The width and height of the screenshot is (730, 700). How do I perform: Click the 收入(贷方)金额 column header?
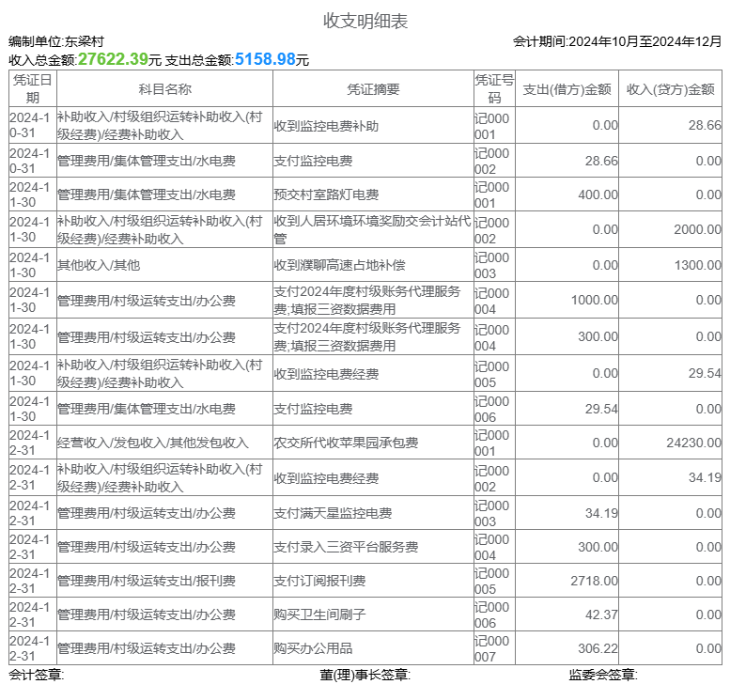[x=670, y=88]
